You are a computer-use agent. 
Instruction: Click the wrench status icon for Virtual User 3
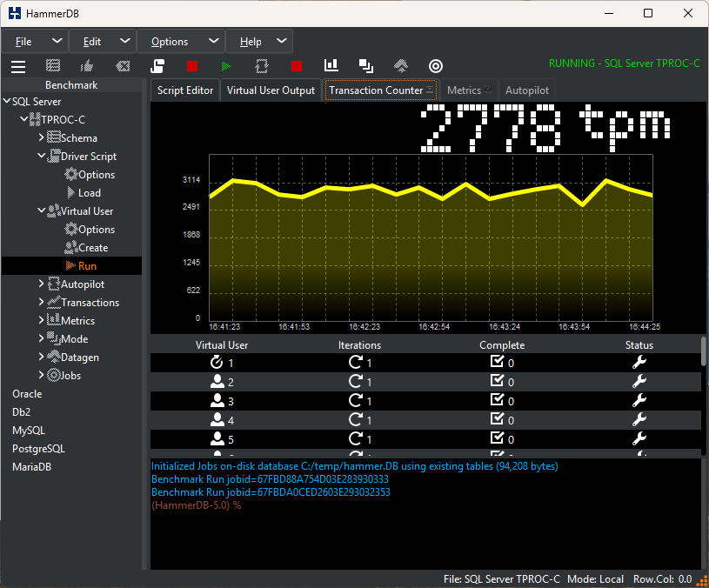tap(639, 400)
